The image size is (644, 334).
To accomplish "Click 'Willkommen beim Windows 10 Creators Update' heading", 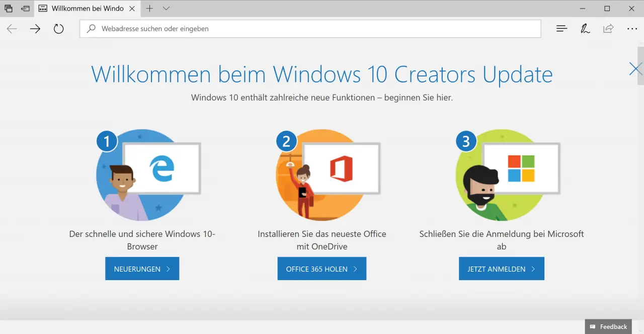I will (322, 74).
